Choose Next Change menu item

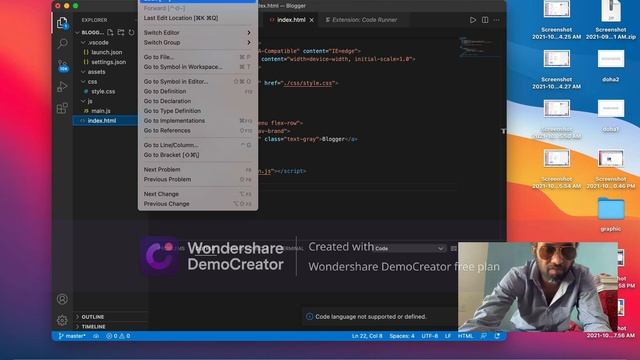(x=198, y=194)
